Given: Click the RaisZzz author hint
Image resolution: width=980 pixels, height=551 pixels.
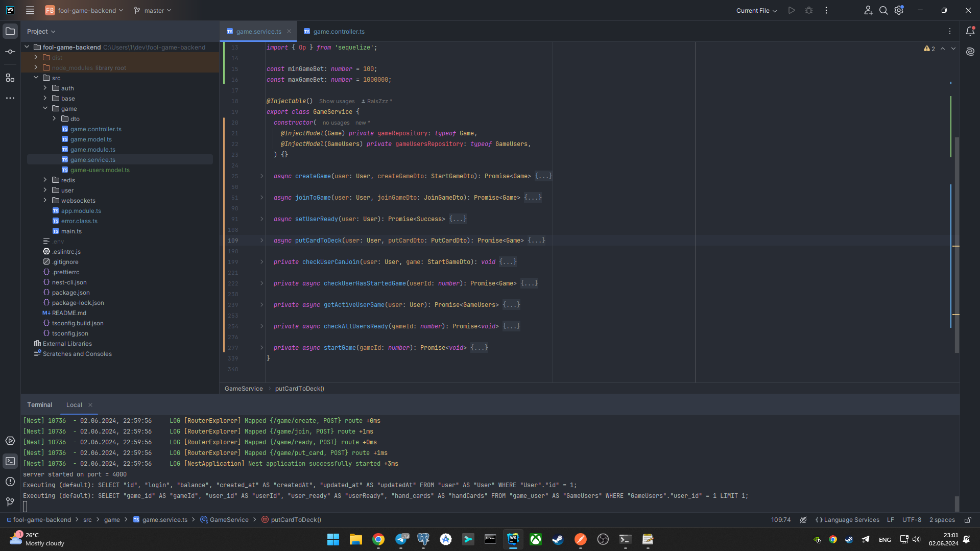Looking at the screenshot, I should tap(377, 101).
